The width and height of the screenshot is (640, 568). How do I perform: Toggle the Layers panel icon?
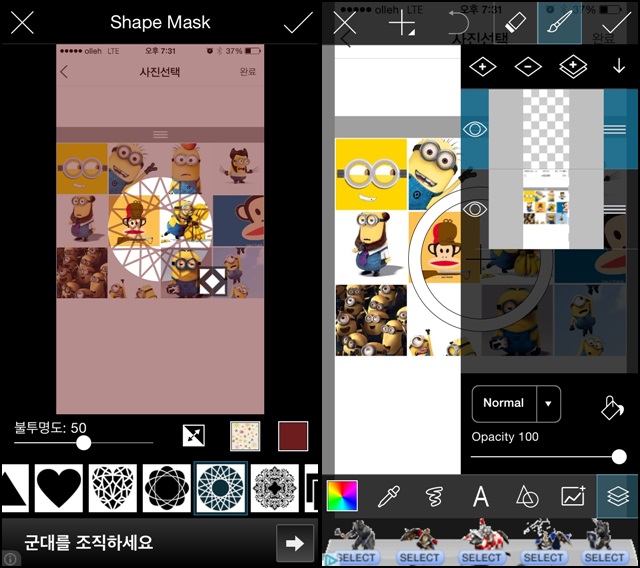pos(617,496)
